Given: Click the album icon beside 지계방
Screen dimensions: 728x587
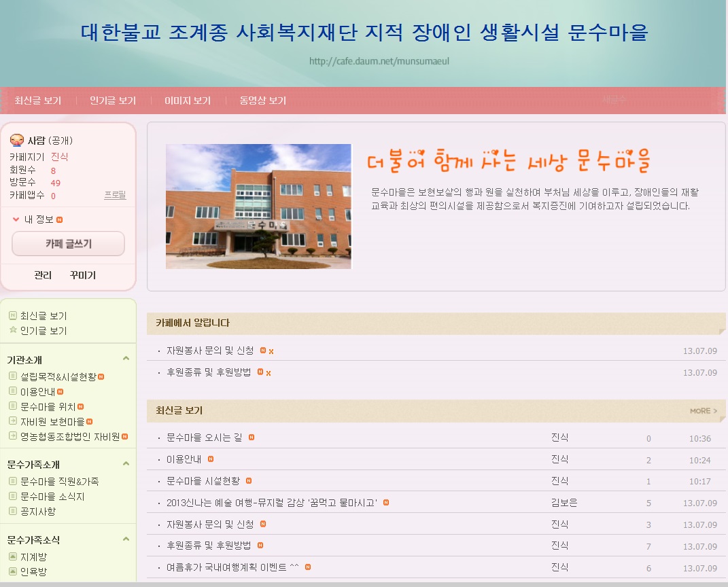Looking at the screenshot, I should point(13,556).
